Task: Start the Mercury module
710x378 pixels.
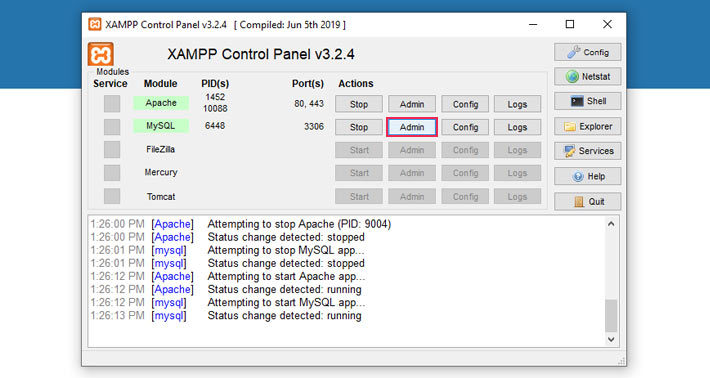Action: tap(359, 173)
